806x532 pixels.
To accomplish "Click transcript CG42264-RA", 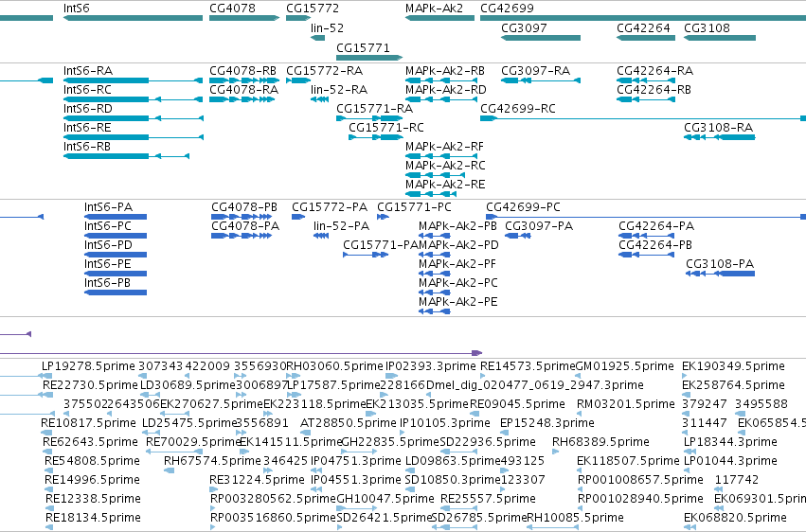I will (654, 71).
